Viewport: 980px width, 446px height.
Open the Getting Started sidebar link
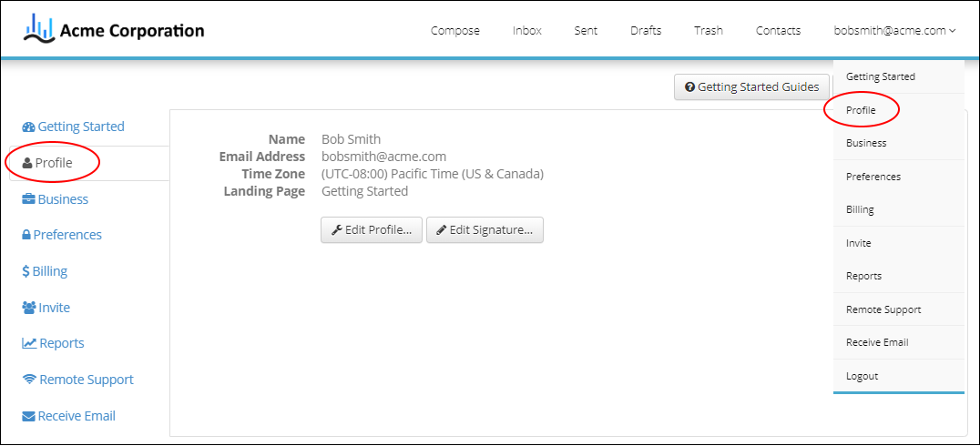pos(73,127)
